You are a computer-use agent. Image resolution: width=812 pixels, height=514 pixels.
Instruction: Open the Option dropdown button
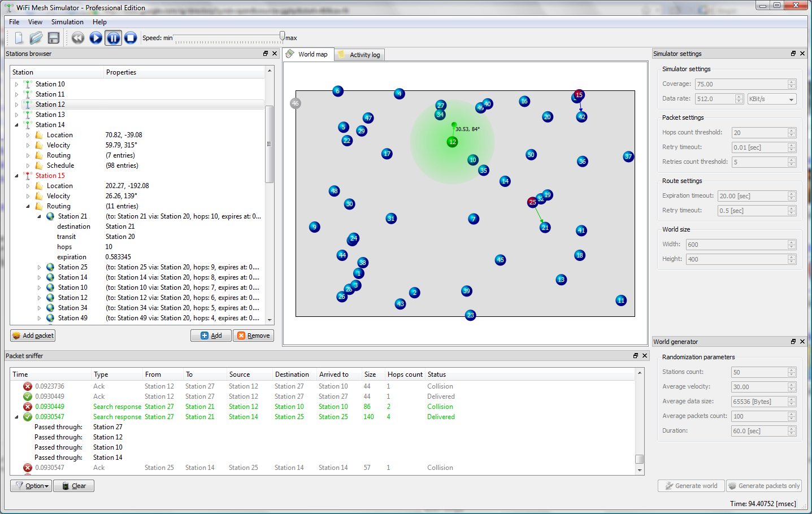click(x=31, y=486)
